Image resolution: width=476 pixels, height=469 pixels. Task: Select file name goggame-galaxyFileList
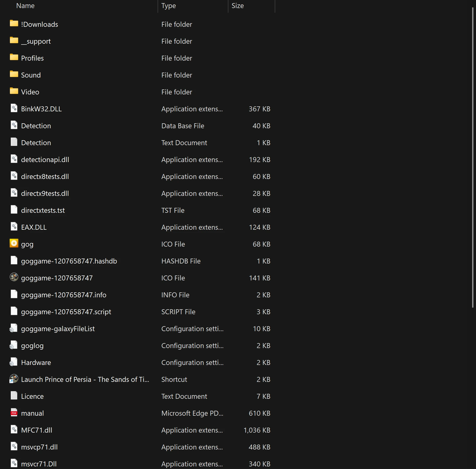point(58,329)
